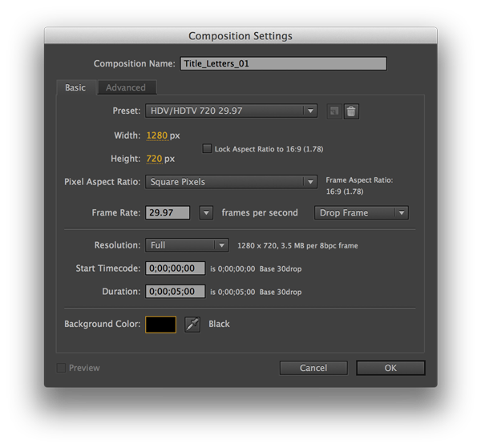The width and height of the screenshot is (481, 448).
Task: Switch to the Advanced tab
Action: tap(126, 87)
